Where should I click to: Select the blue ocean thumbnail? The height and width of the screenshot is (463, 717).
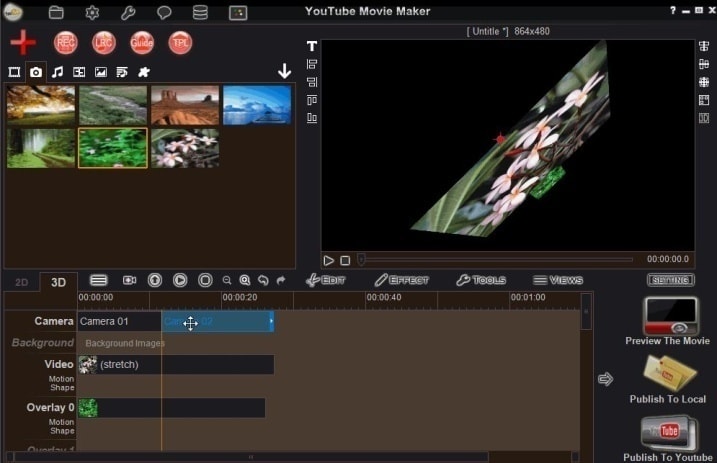(x=257, y=105)
